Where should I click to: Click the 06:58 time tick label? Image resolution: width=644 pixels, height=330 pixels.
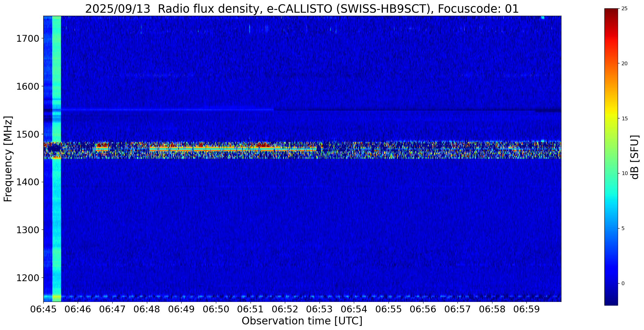click(x=492, y=309)
